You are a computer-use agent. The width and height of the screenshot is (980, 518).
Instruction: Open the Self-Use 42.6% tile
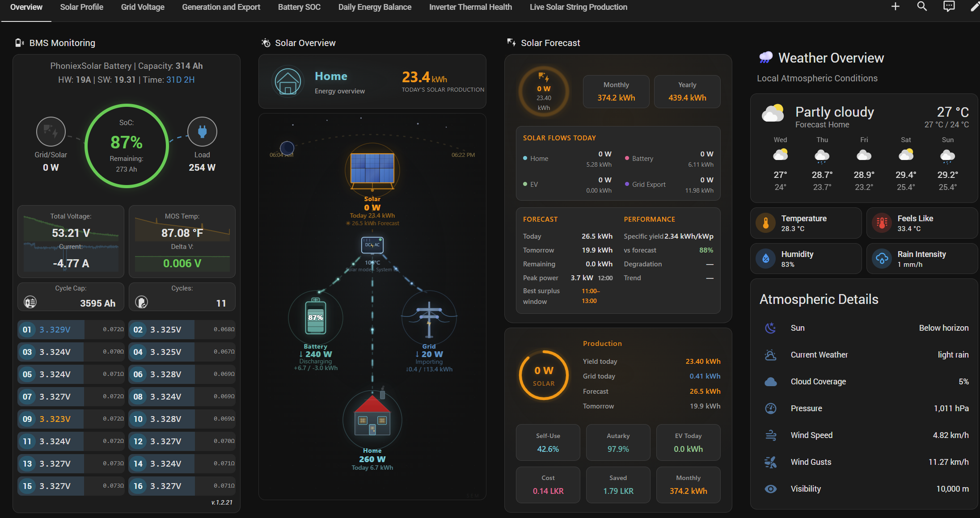(548, 442)
